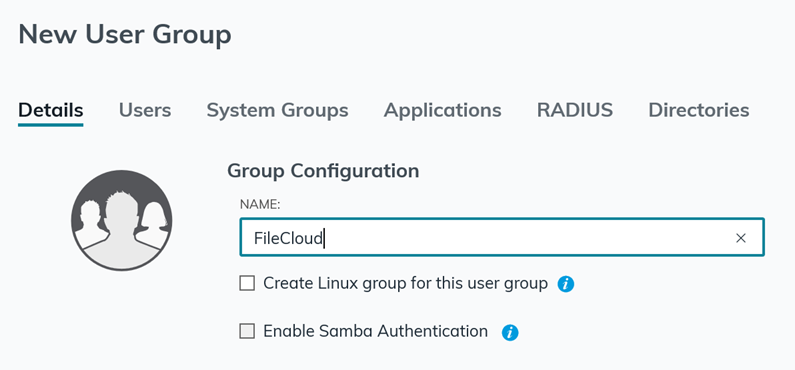View the Directories tab
Image resolution: width=795 pixels, height=370 pixels.
coord(699,110)
